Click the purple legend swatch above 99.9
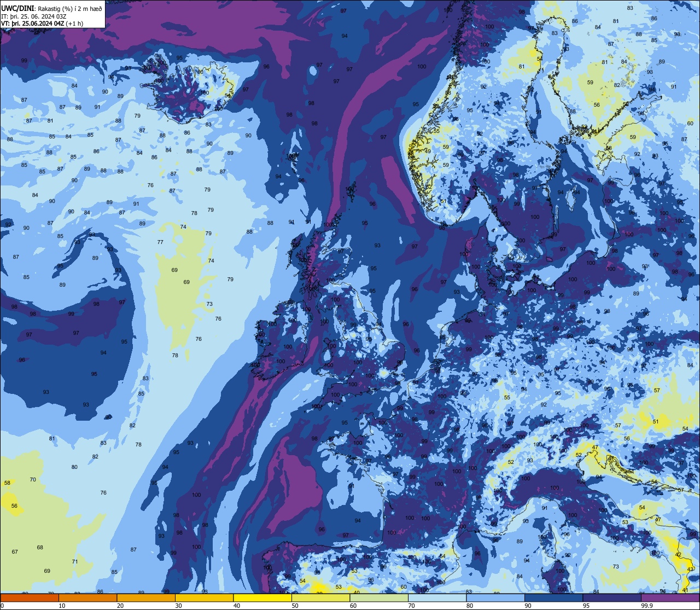Screen dimensions: 700x610 [x=670, y=598]
